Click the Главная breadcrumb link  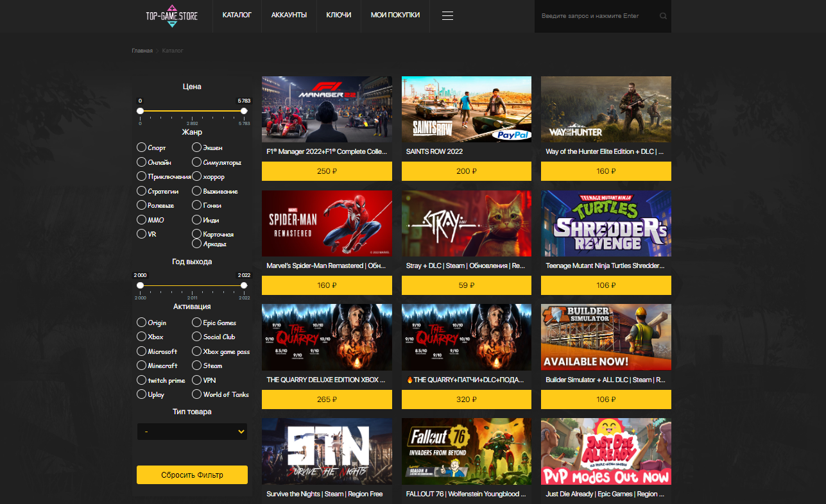(x=142, y=51)
